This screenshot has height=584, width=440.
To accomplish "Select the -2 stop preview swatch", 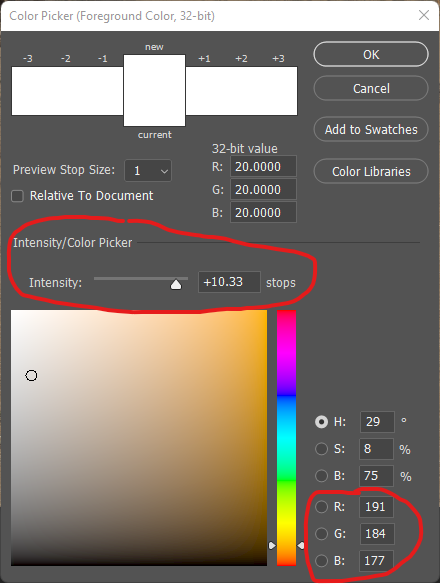I will pos(67,91).
